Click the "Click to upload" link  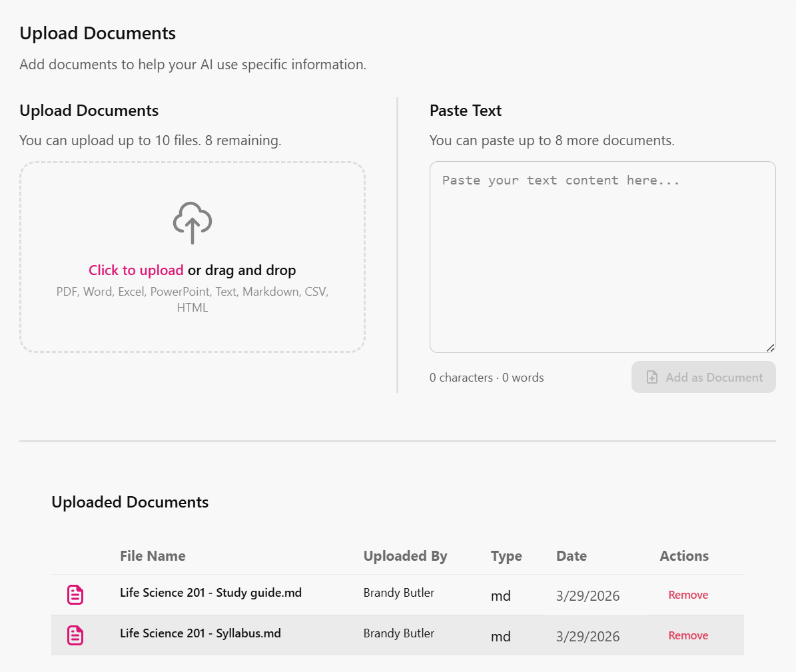pyautogui.click(x=136, y=270)
